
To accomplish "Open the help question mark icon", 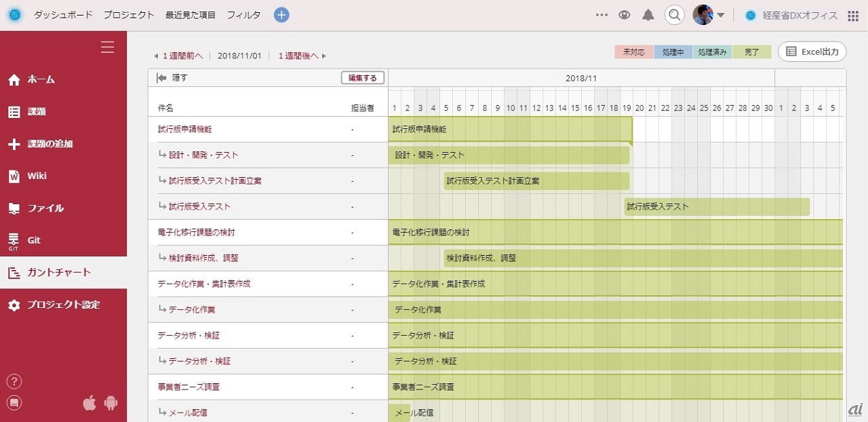I will pyautogui.click(x=14, y=381).
